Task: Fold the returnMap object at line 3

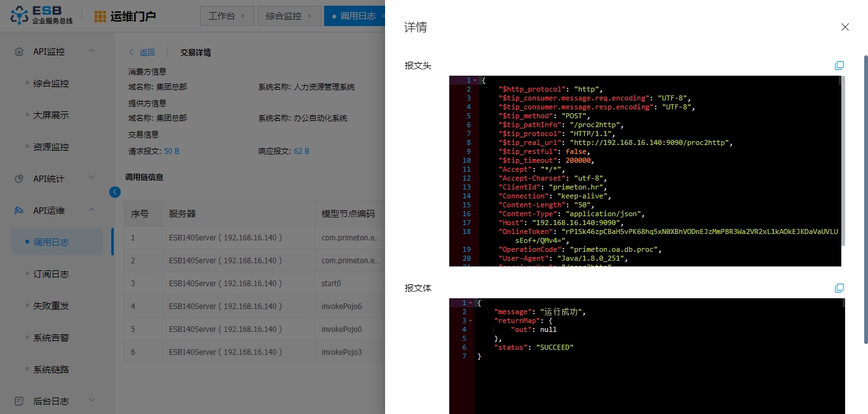Action: tap(470, 321)
